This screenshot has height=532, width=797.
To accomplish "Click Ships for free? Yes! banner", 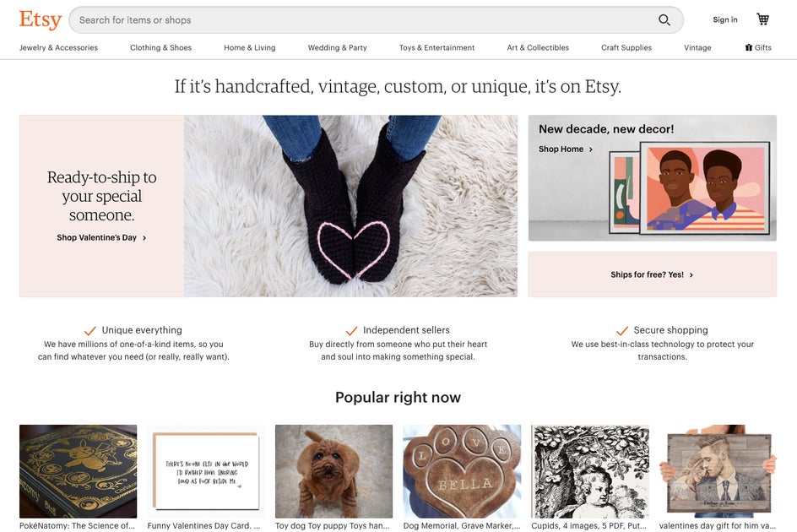I will pos(652,274).
